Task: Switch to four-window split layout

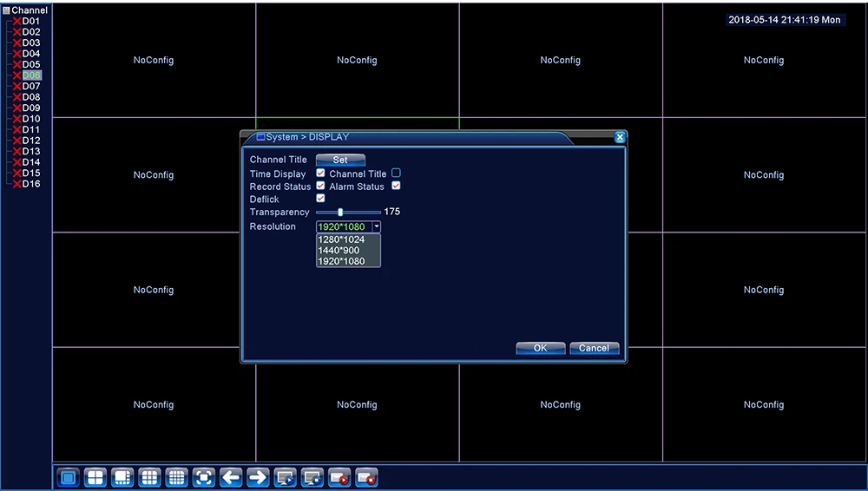Action: pos(95,477)
